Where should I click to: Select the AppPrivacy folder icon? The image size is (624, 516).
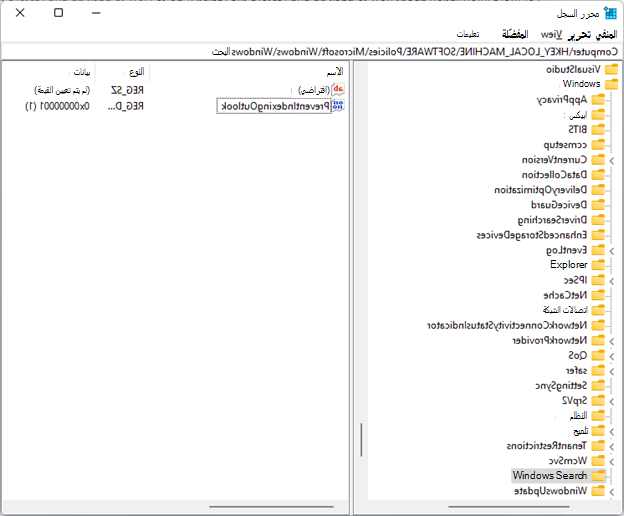(x=598, y=99)
